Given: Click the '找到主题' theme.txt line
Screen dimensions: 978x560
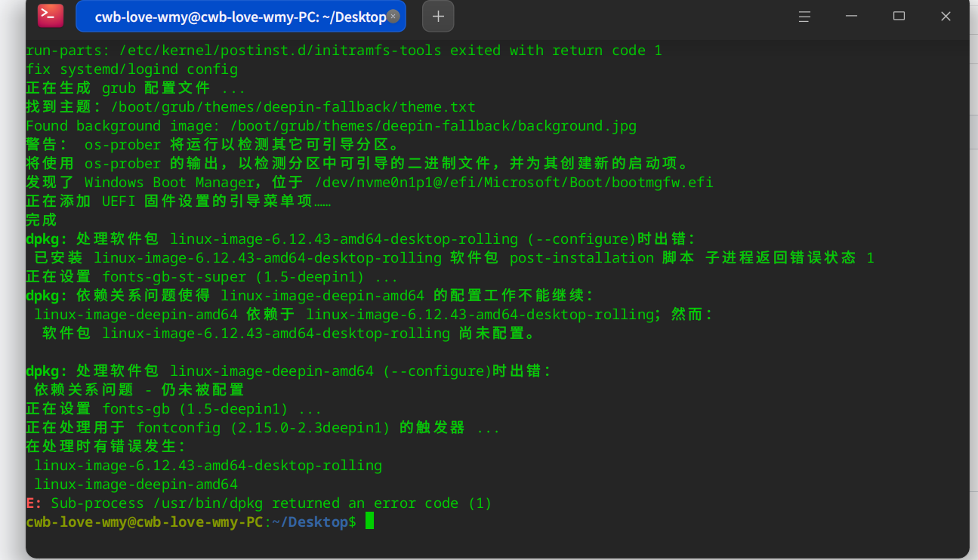Looking at the screenshot, I should pos(251,107).
